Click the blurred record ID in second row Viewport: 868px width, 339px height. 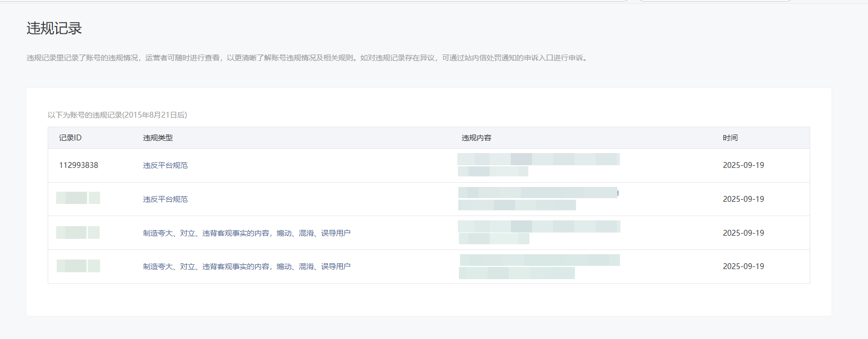pyautogui.click(x=78, y=198)
